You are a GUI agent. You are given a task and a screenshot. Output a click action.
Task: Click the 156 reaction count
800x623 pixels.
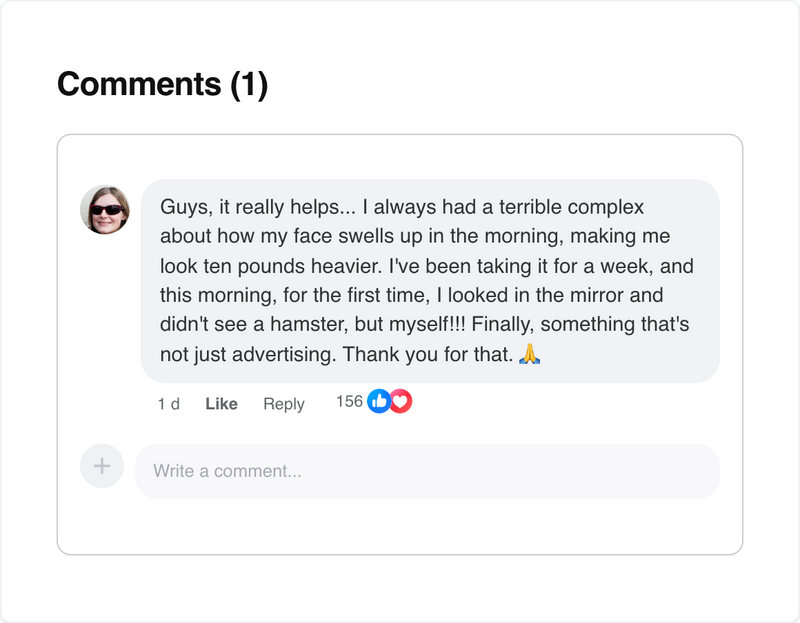pos(348,403)
